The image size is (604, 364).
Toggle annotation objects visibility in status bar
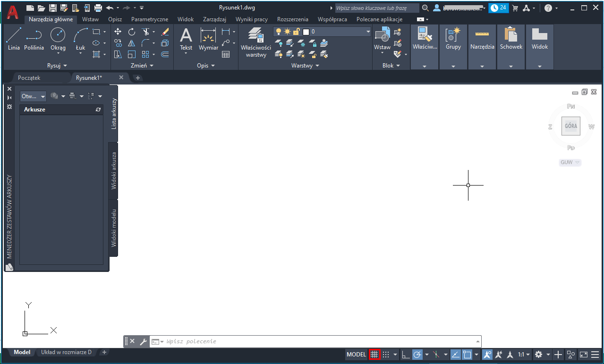click(487, 355)
